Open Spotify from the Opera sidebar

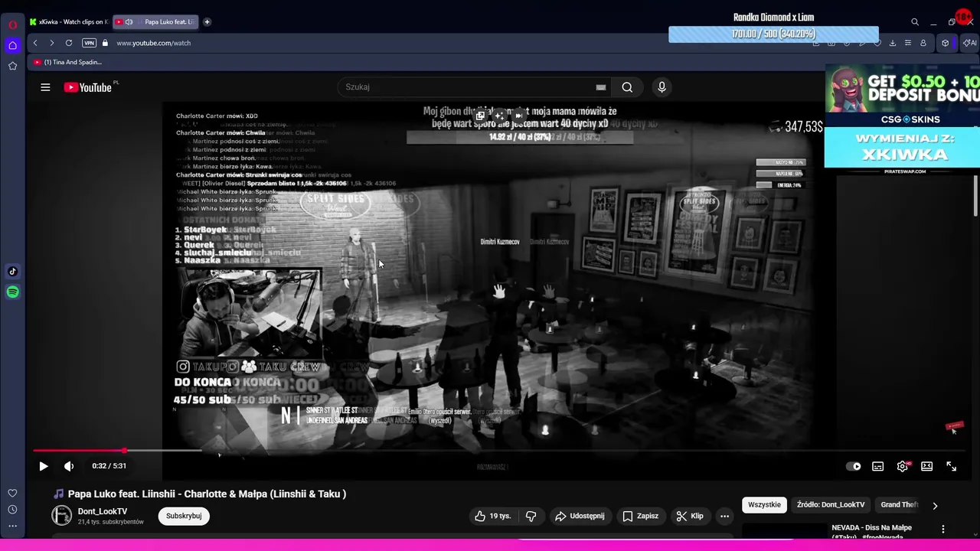(x=12, y=292)
